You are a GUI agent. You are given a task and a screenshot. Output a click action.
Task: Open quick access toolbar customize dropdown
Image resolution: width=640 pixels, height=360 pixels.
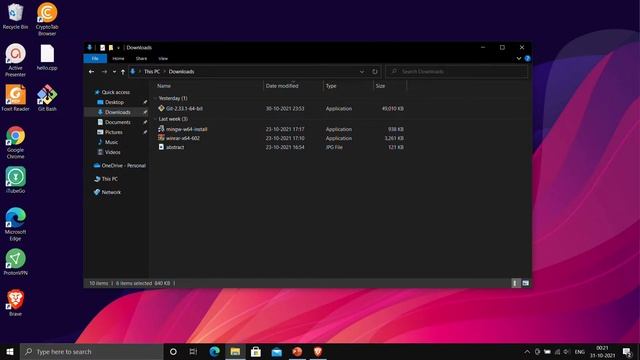[x=118, y=48]
